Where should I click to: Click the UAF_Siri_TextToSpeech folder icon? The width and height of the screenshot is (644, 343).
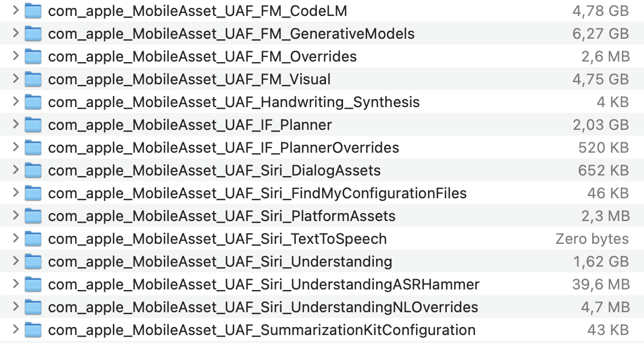pos(33,239)
